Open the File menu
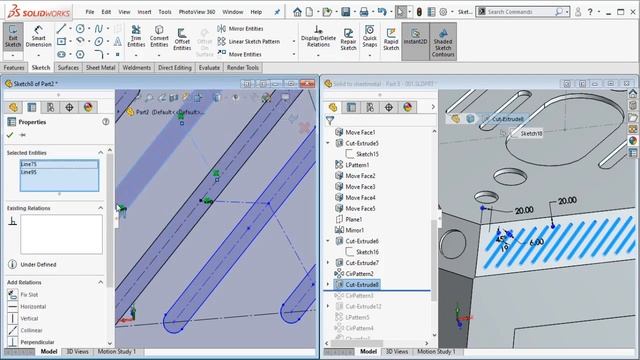The height and width of the screenshot is (360, 640). tap(90, 12)
